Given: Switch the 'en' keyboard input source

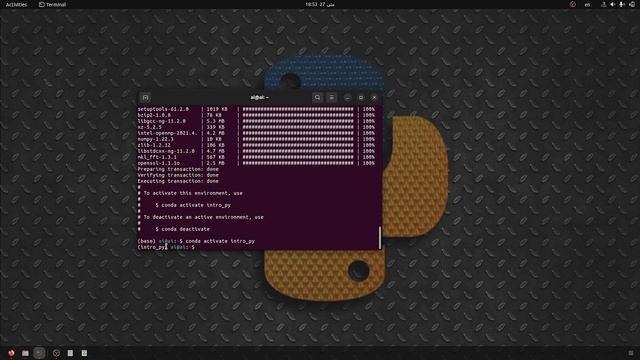Looking at the screenshot, I should [x=587, y=4].
